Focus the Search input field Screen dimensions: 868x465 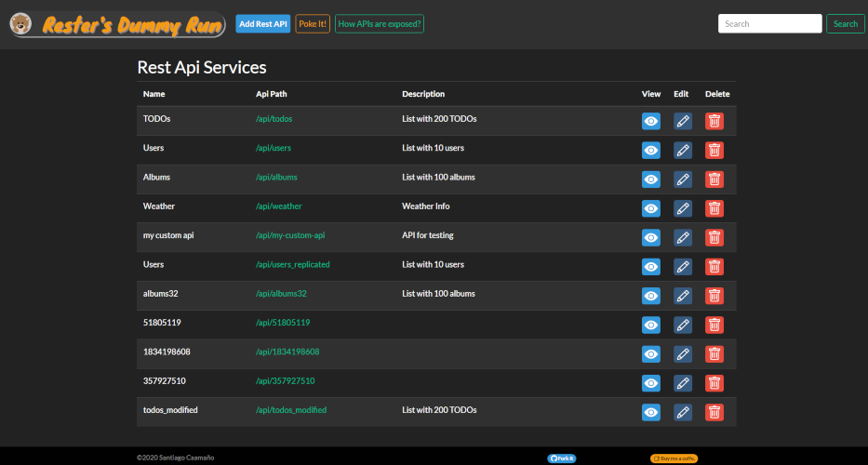(770, 24)
